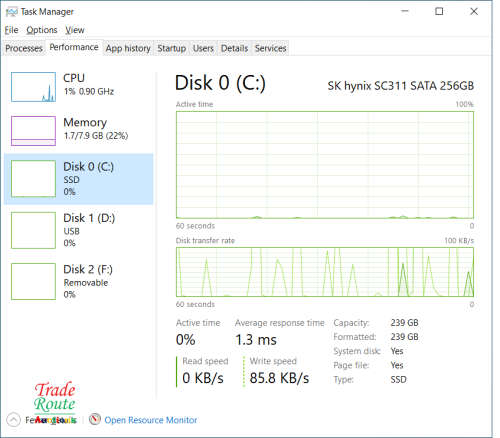
Task: Click the Task Manager title bar icon
Action: point(11,12)
